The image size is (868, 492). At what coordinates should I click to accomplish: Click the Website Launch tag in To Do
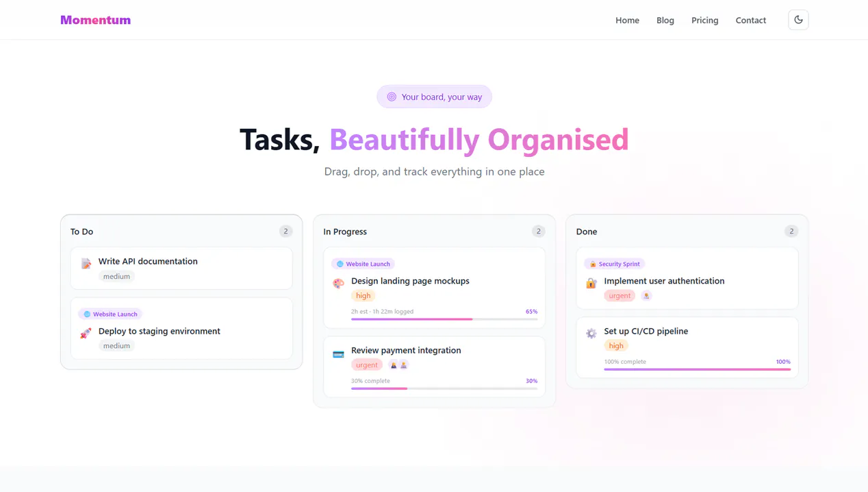pos(110,314)
